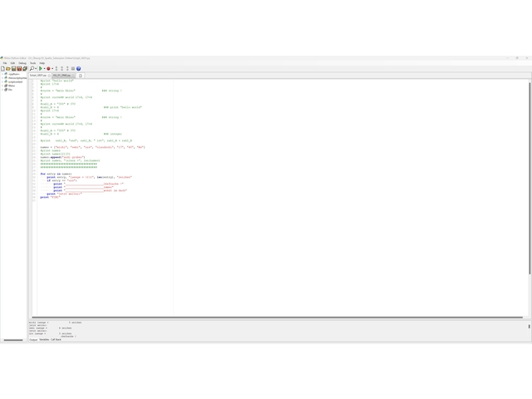The width and height of the screenshot is (532, 399).
Task: Switch to the Call Stack panel tab
Action: [x=56, y=340]
